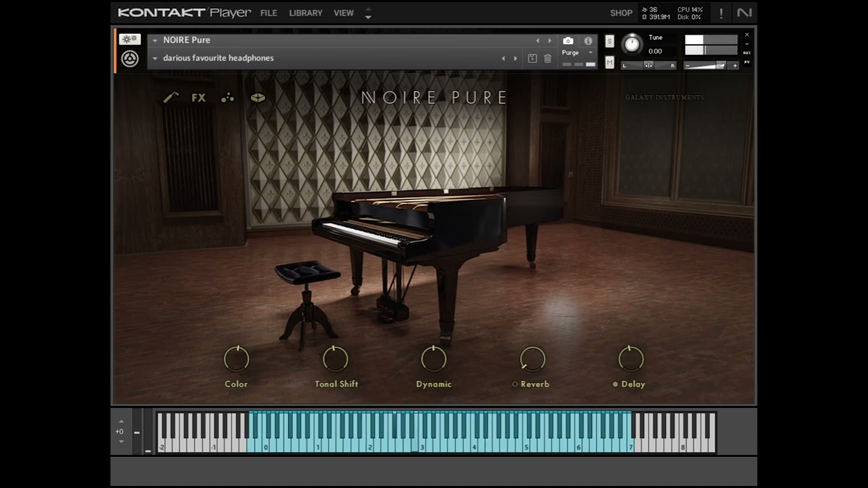Screen dimensions: 868x488
Task: Click the CPU and Disk usage readout
Action: (x=690, y=14)
